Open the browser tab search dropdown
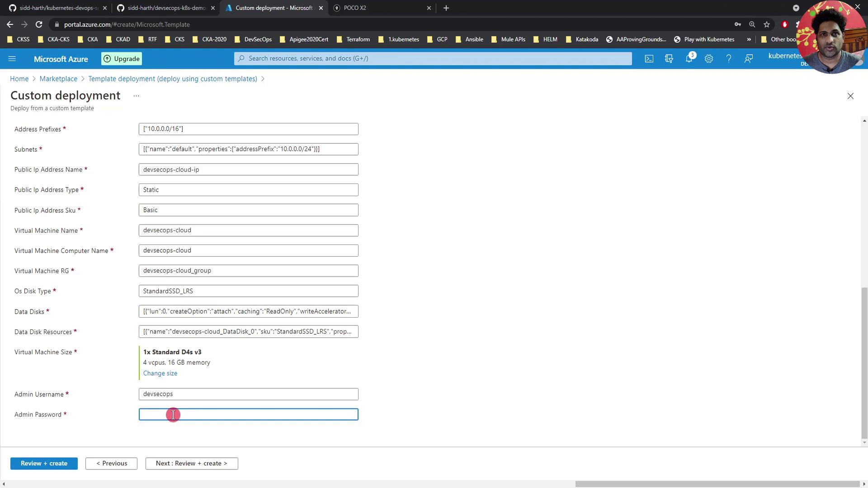The width and height of the screenshot is (868, 488). click(x=796, y=8)
